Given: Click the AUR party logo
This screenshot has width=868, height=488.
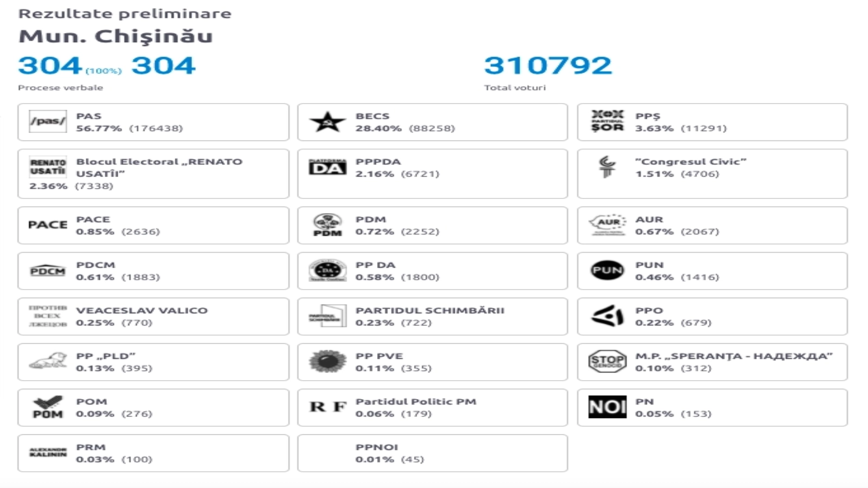Looking at the screenshot, I should tap(607, 224).
